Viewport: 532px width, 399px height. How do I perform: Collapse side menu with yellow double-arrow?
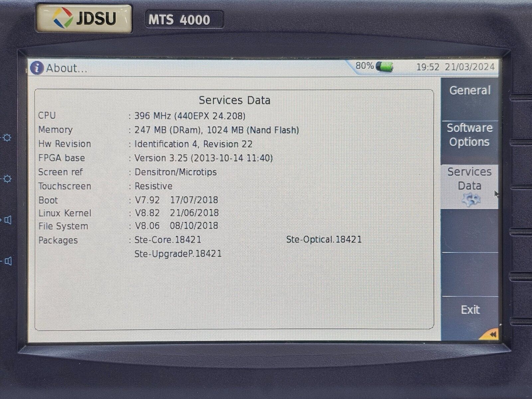click(491, 334)
